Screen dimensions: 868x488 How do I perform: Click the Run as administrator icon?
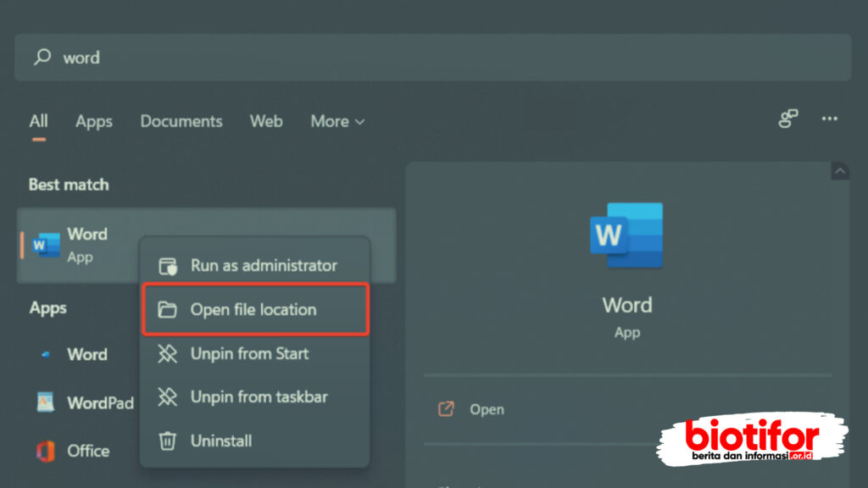[x=168, y=265]
